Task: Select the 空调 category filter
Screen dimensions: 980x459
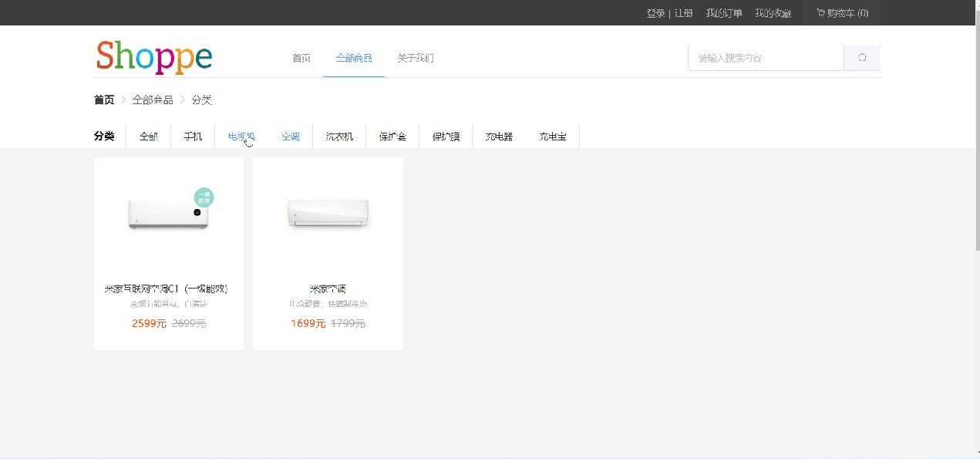Action: [x=291, y=137]
